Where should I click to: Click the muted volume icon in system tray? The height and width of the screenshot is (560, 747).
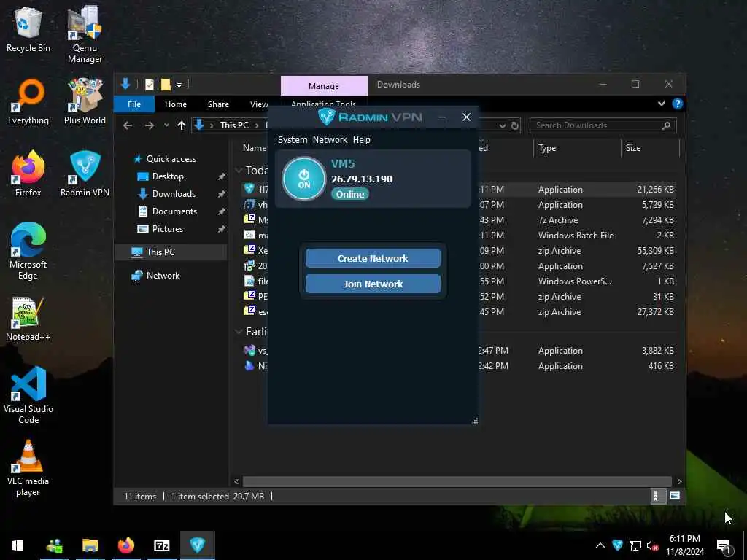(x=652, y=545)
